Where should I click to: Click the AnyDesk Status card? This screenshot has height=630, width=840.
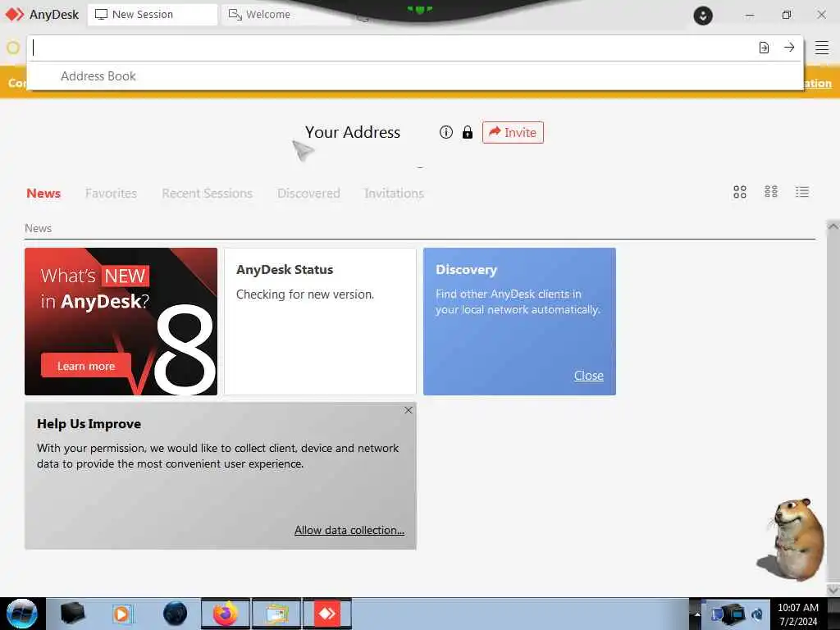[320, 322]
